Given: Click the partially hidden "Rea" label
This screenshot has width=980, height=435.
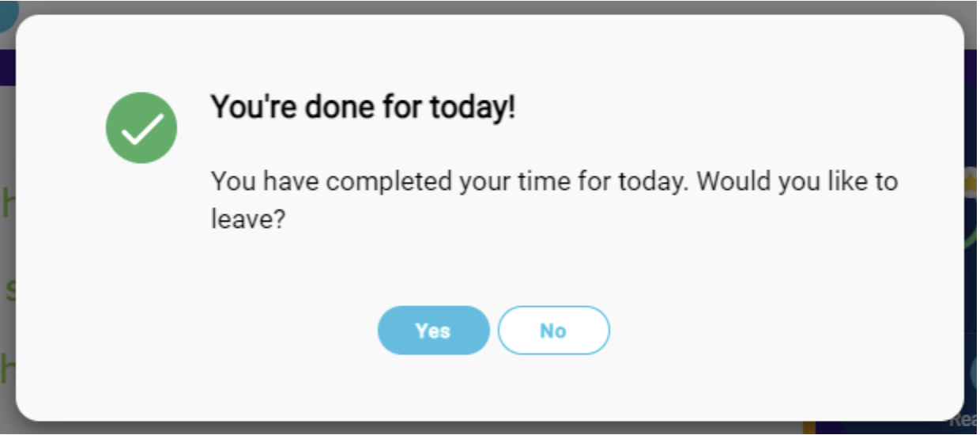Looking at the screenshot, I should [965, 420].
